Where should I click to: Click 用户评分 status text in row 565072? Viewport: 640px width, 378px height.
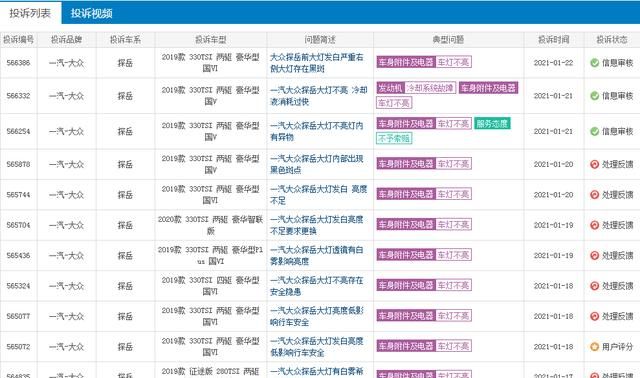(x=618, y=347)
